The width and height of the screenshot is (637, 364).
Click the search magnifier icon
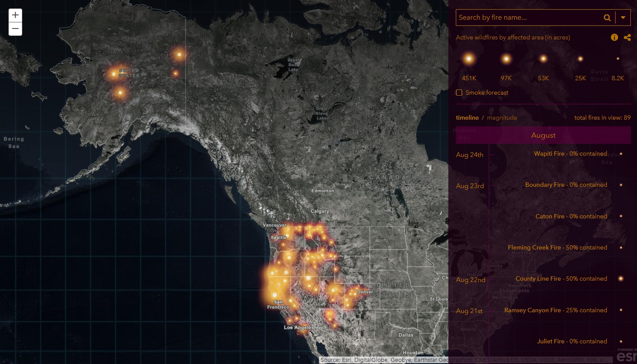click(x=607, y=18)
